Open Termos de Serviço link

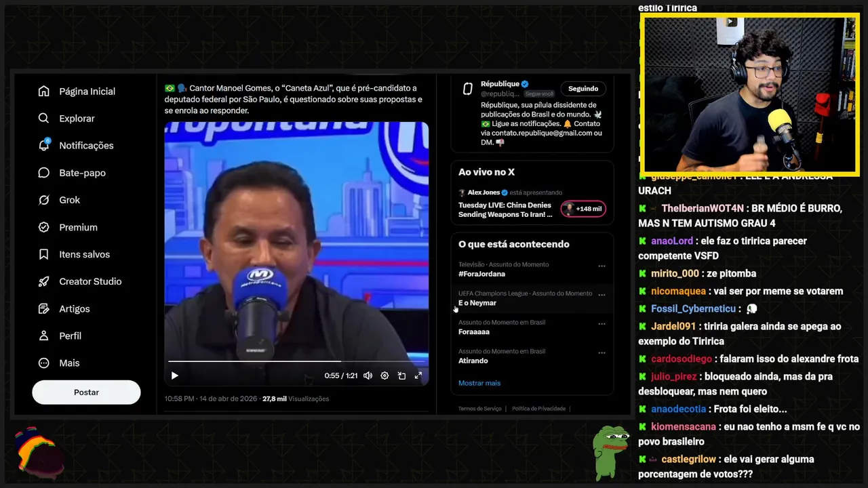point(480,409)
